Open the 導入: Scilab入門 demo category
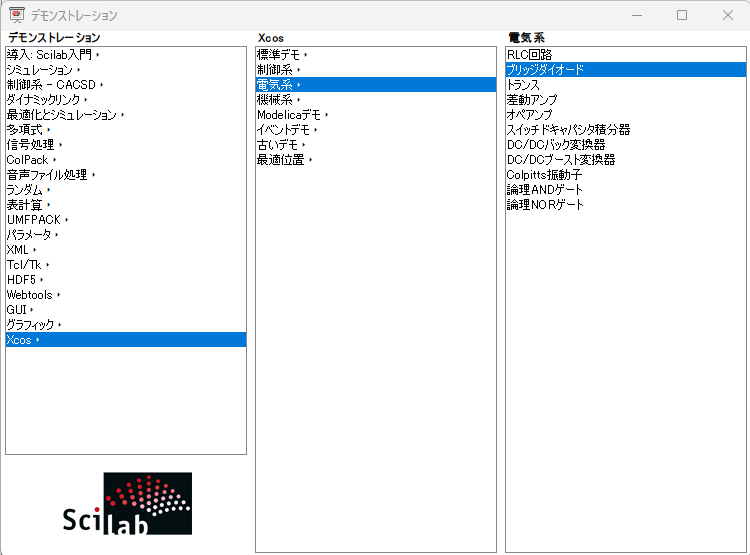 pos(126,55)
